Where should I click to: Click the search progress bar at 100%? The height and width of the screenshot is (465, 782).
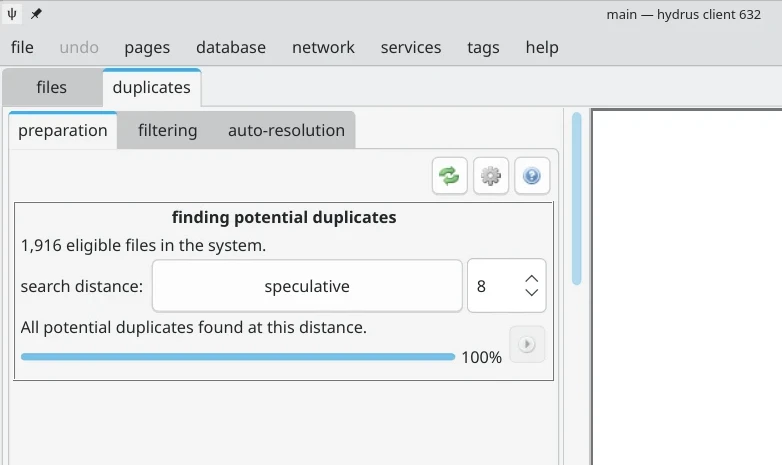(x=238, y=356)
